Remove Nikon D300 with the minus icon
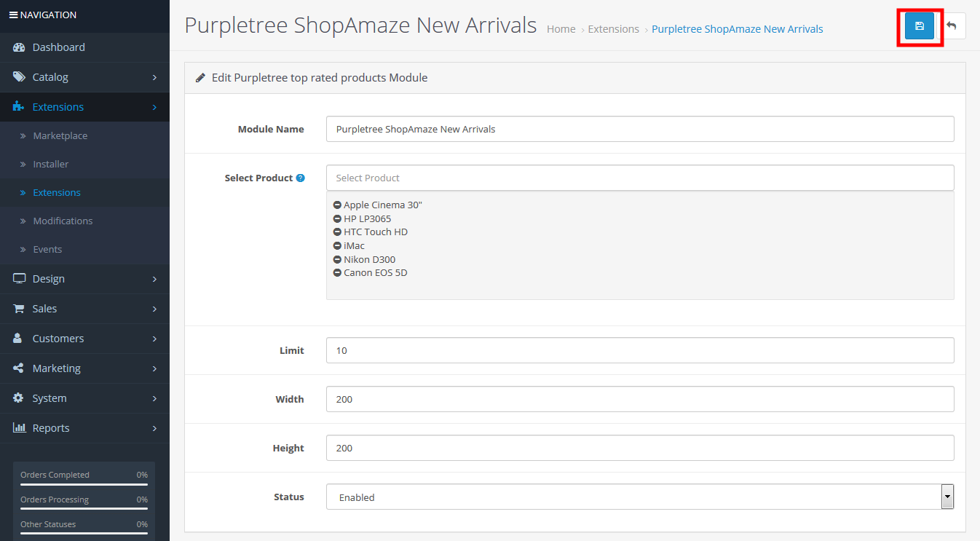The width and height of the screenshot is (980, 541). point(337,259)
